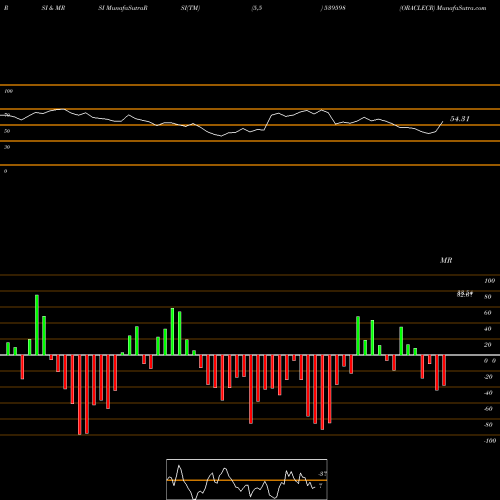The height and width of the screenshot is (500, 500).
Task: Click the -60 label on the histogram axis
Action: [488, 409]
